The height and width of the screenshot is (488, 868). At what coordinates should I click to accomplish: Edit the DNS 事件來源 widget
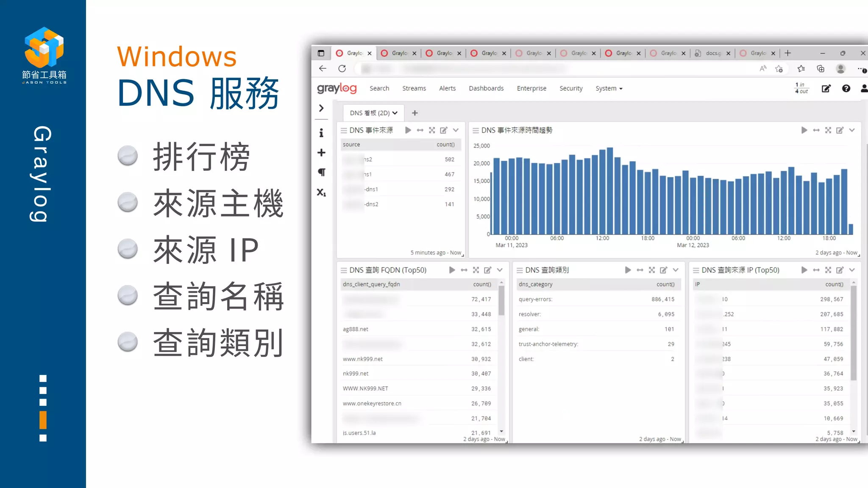click(x=443, y=130)
